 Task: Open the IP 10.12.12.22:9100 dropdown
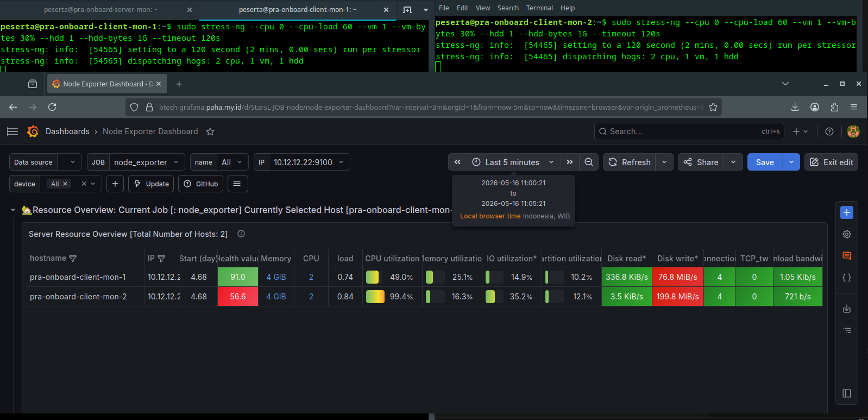(x=309, y=162)
